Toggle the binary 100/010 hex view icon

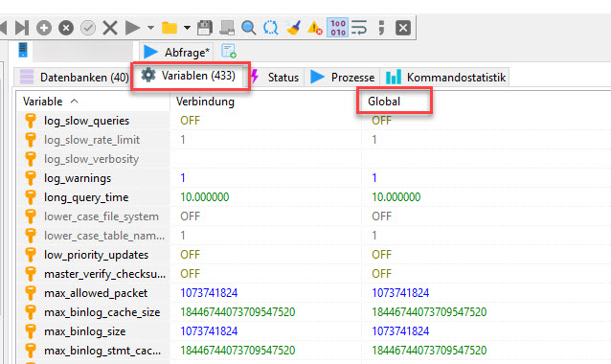pyautogui.click(x=337, y=28)
